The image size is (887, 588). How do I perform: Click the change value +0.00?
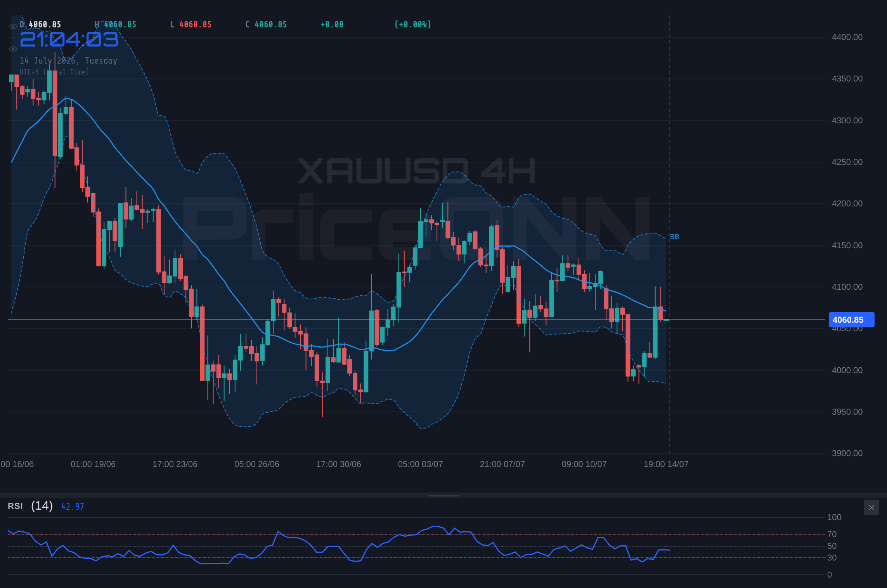point(332,24)
